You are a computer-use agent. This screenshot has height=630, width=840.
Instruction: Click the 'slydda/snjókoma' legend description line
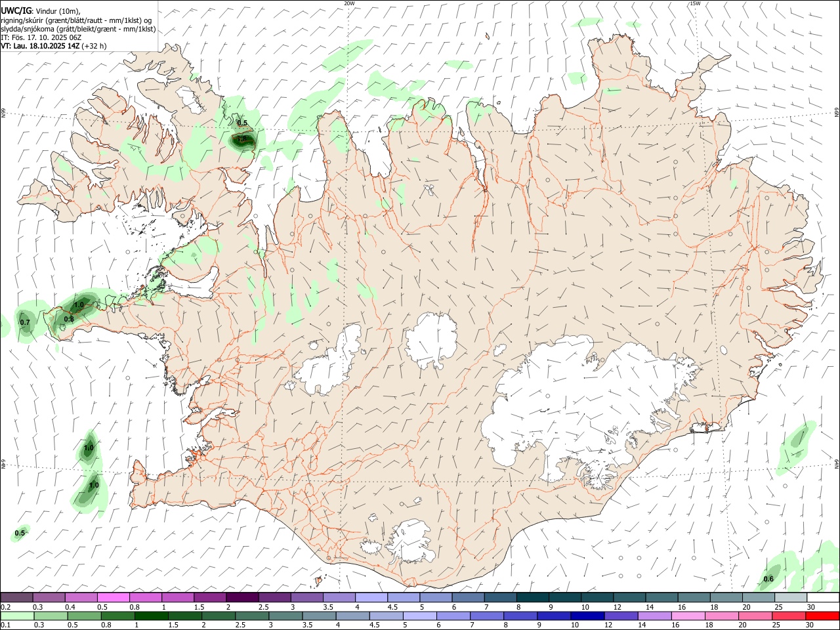(78, 29)
